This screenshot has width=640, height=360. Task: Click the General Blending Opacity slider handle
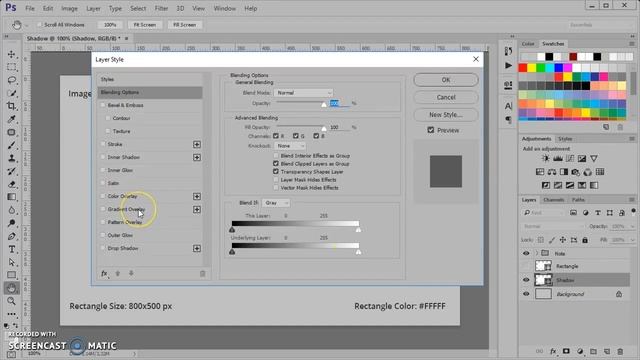pos(324,105)
